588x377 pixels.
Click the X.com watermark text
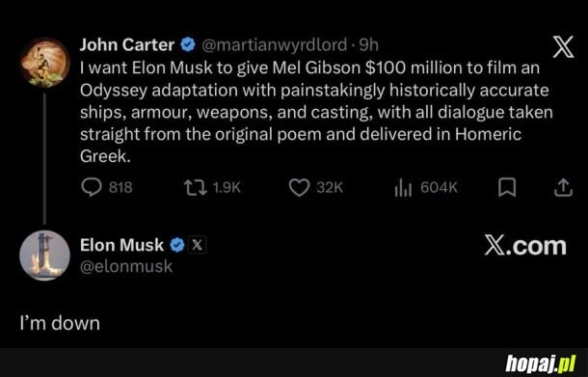click(x=525, y=246)
